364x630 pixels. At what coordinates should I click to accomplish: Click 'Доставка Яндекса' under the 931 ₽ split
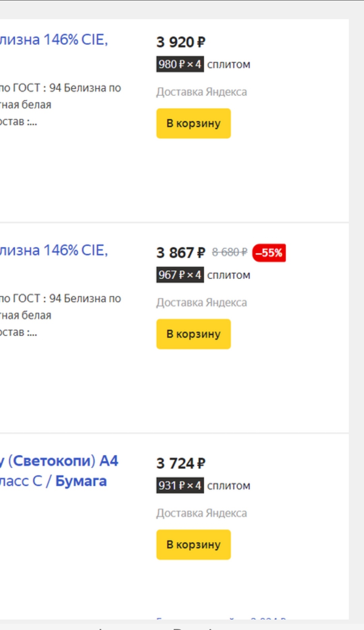(202, 513)
